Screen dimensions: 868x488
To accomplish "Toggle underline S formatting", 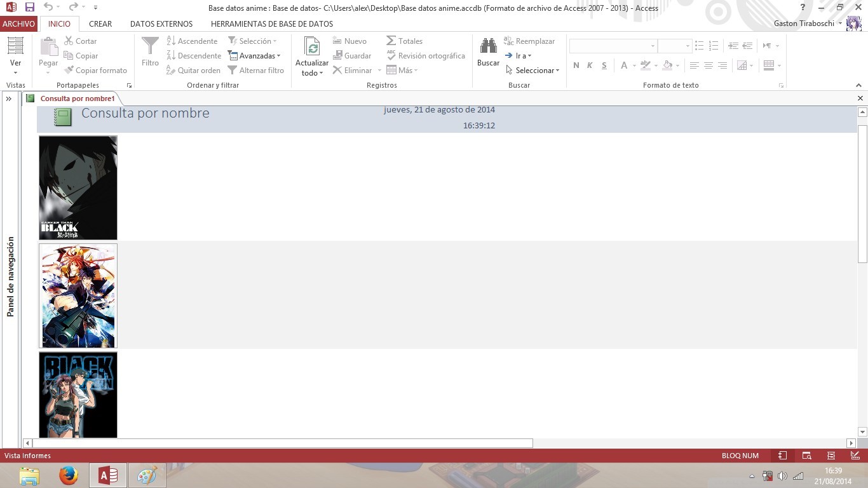I will [x=604, y=65].
